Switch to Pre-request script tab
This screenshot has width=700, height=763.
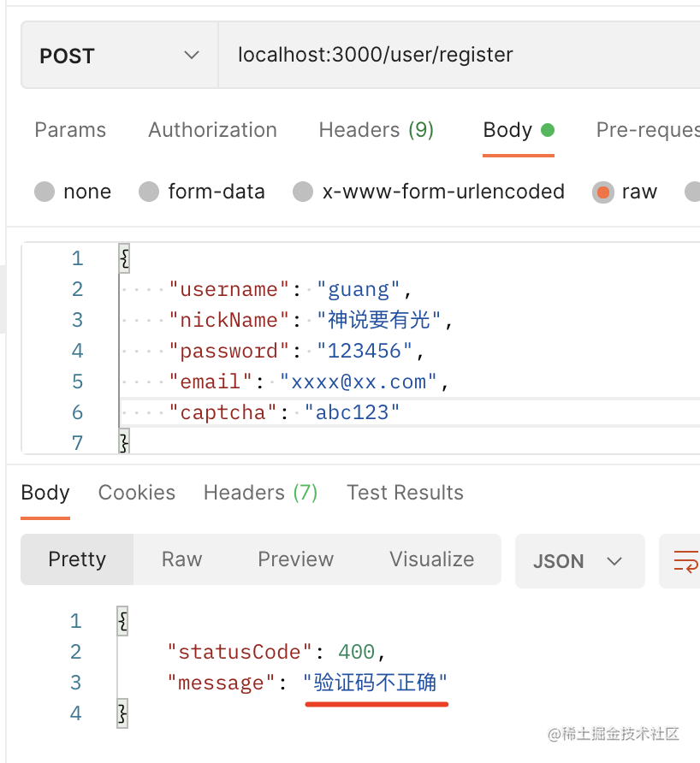pyautogui.click(x=647, y=130)
